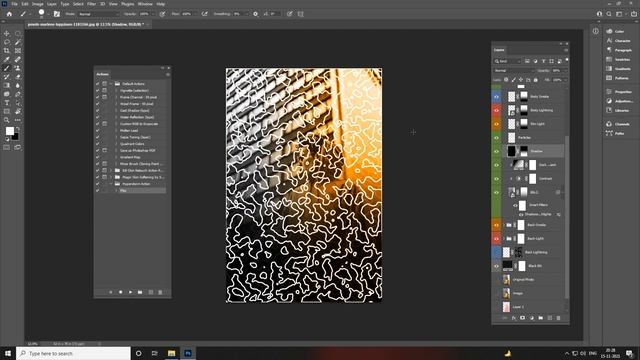Open File Explorer from taskbar
Image resolution: width=640 pixels, height=360 pixels.
[171, 353]
